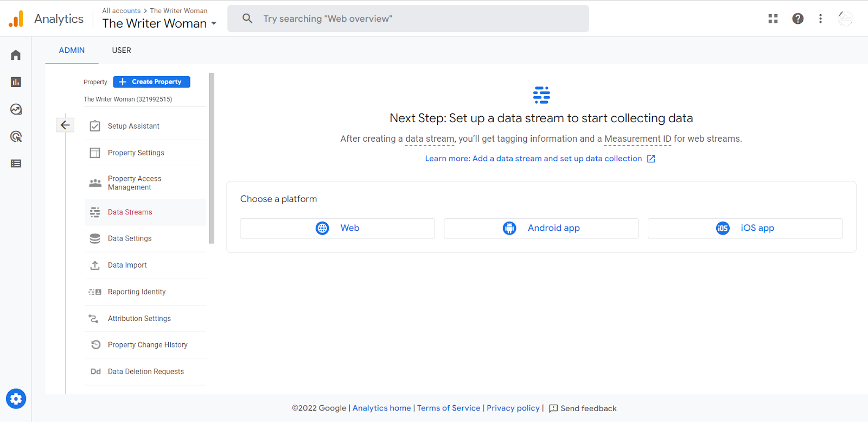Switch to the ADMIN tab
Screen dimensions: 868x422
pyautogui.click(x=72, y=50)
